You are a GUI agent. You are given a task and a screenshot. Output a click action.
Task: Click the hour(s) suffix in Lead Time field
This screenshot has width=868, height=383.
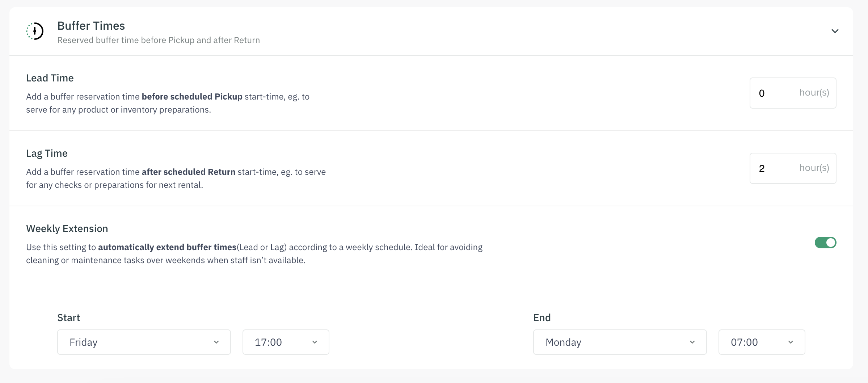(x=814, y=93)
